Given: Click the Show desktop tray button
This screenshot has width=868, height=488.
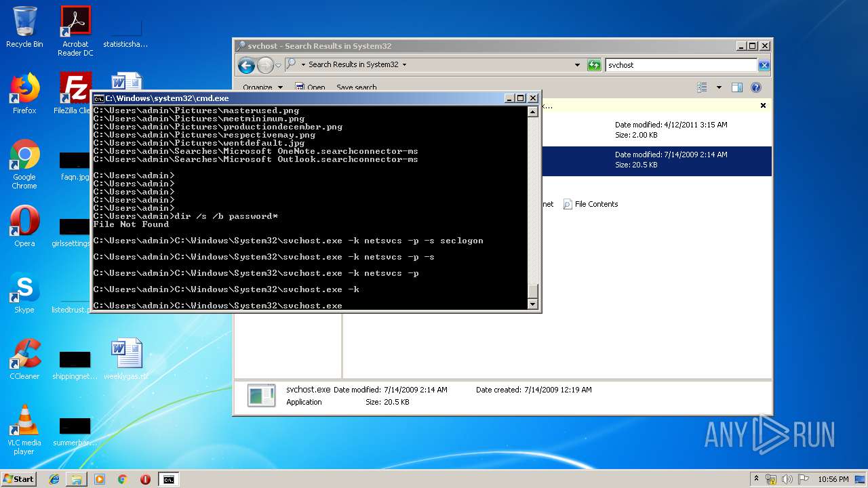Looking at the screenshot, I should (x=861, y=479).
